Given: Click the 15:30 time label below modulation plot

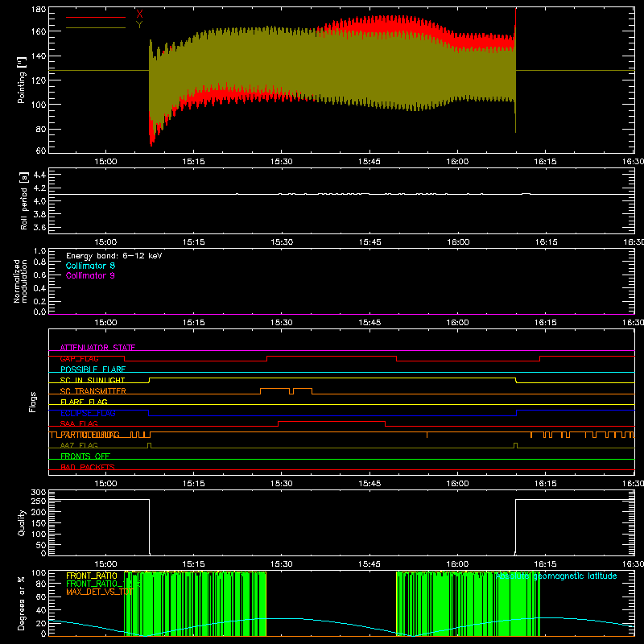Looking at the screenshot, I should coord(282,323).
